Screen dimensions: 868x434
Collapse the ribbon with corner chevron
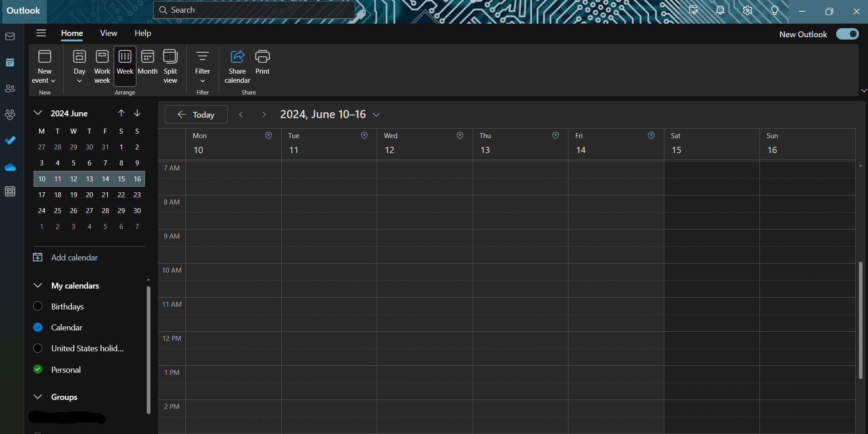tap(864, 90)
